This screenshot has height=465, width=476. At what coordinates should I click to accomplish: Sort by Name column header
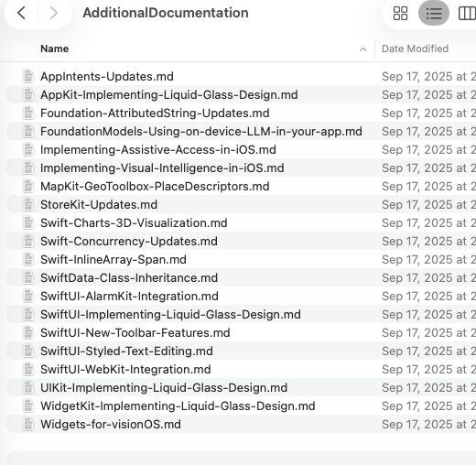point(55,49)
